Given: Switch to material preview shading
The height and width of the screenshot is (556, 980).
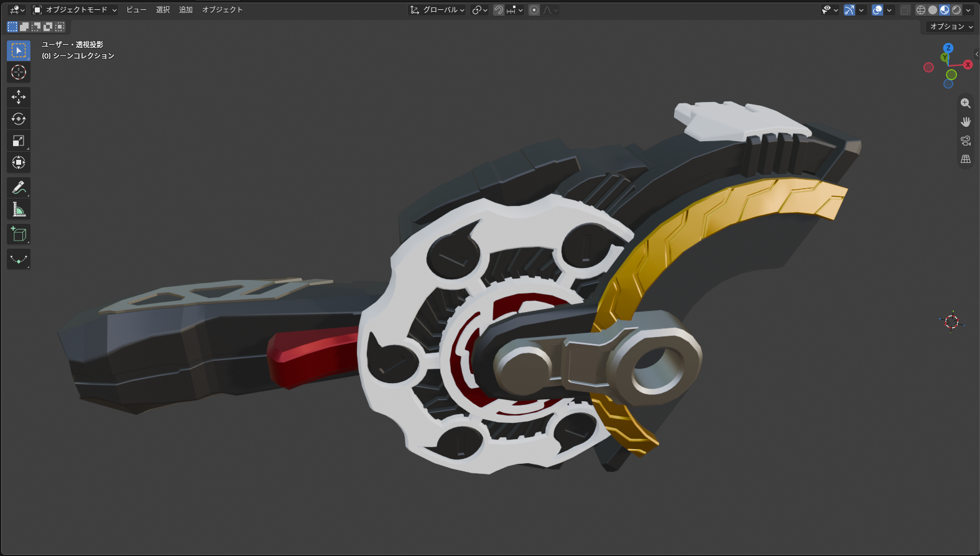Looking at the screenshot, I should tap(945, 10).
